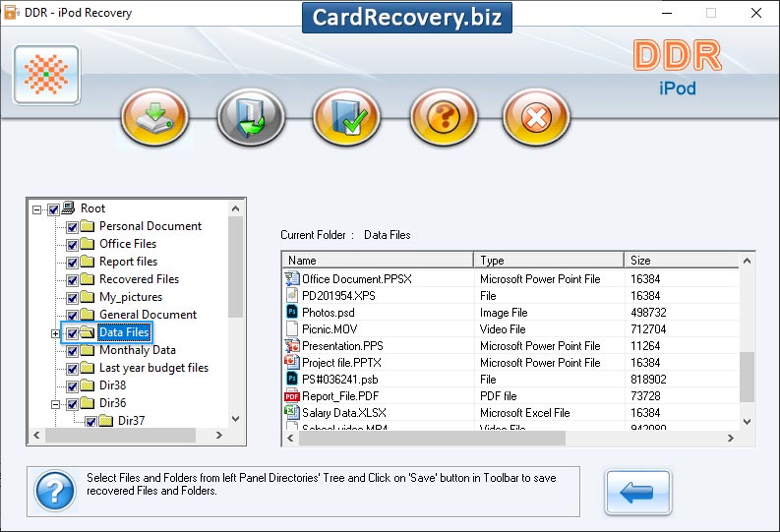Click the file list horizontal scrollbar thumb

[432, 438]
